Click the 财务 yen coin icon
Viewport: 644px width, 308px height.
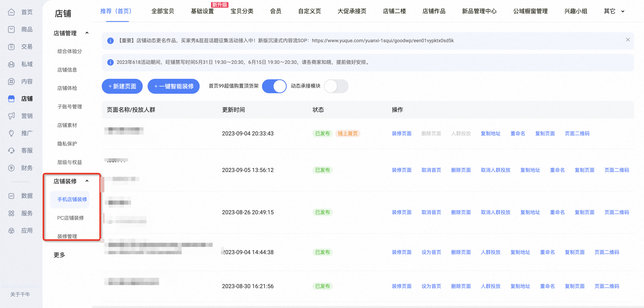[x=11, y=168]
